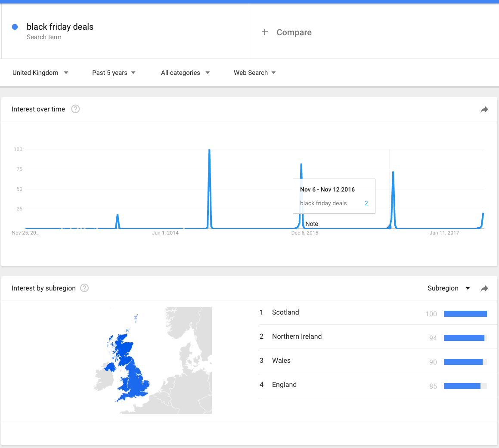Select England in the subregion list
Image resolution: width=499 pixels, height=448 pixels.
pos(284,385)
